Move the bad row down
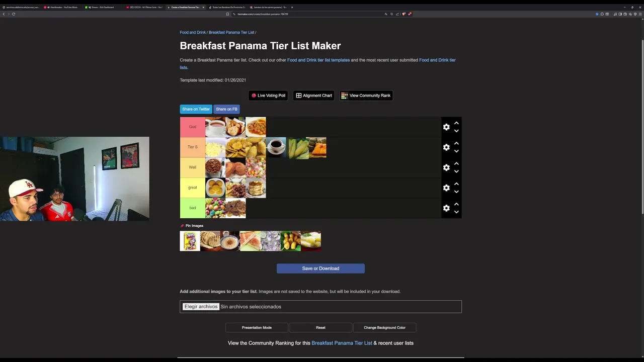This screenshot has width=644, height=362. [x=456, y=212]
